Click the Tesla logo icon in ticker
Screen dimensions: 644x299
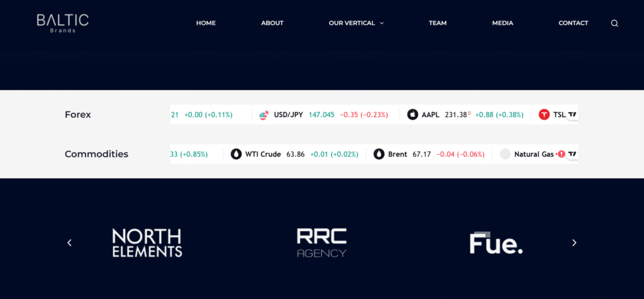pos(544,115)
